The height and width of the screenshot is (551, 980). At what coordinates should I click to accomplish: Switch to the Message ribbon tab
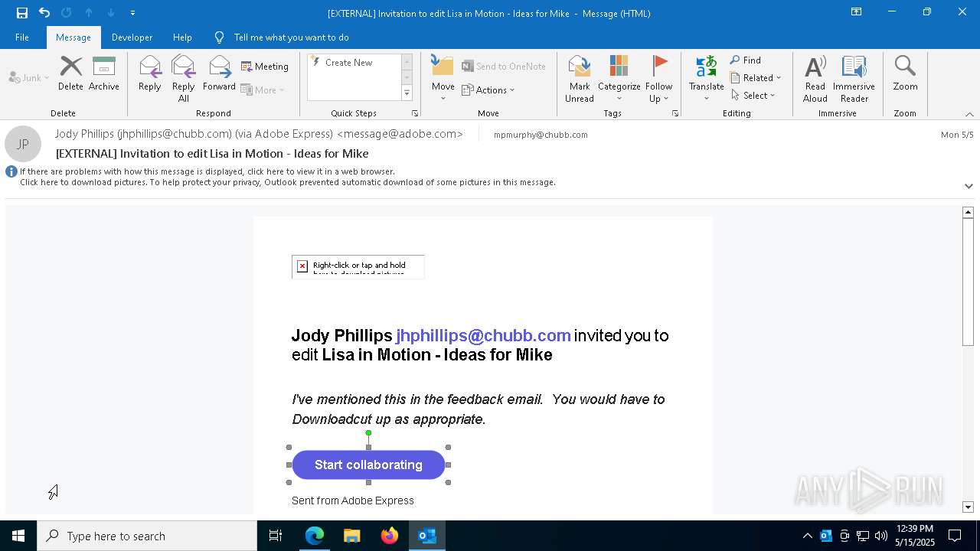(73, 37)
